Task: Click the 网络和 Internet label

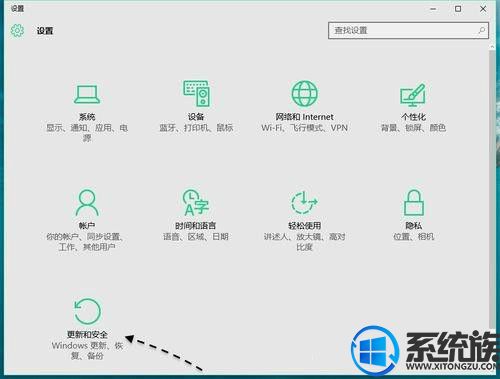Action: click(x=304, y=117)
